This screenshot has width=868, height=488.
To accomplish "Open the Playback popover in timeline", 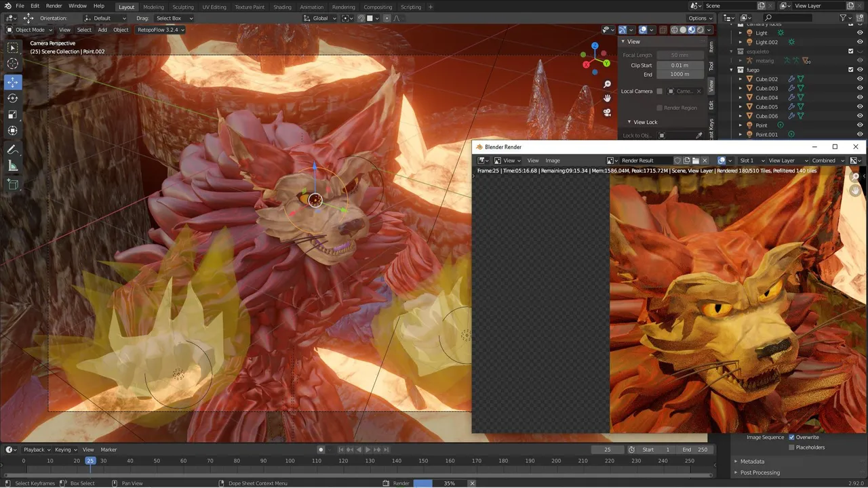I will [x=37, y=449].
